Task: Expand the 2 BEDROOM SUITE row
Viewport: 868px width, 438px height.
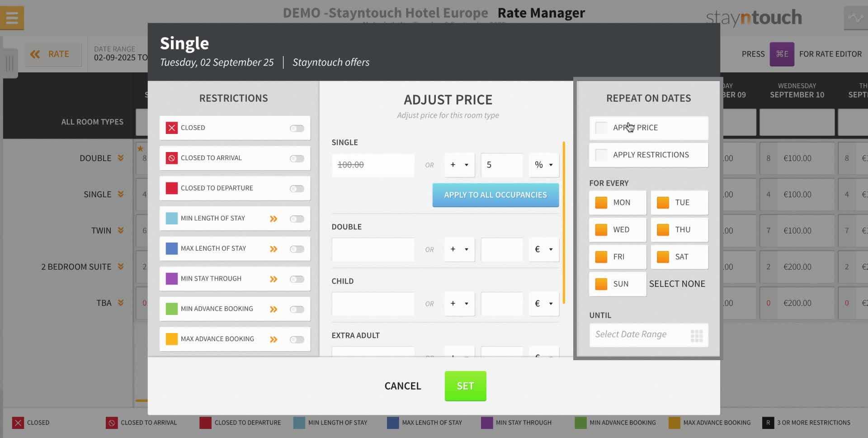Action: click(121, 267)
